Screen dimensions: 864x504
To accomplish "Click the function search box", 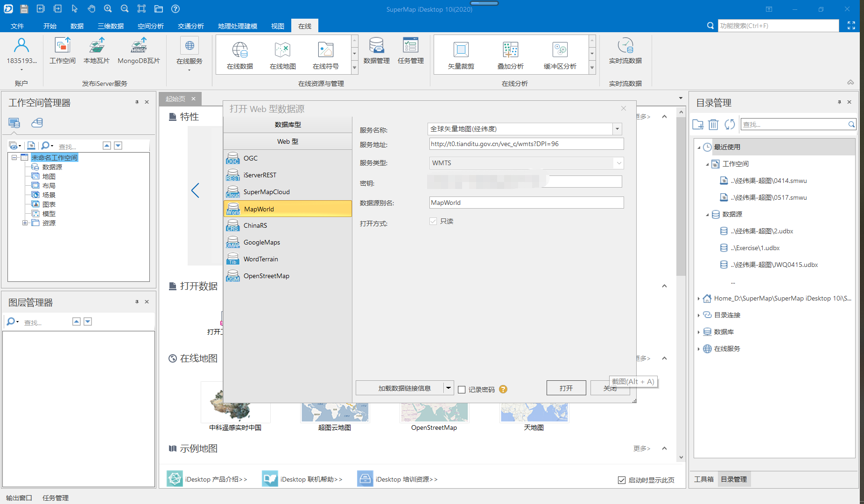I will tap(779, 26).
